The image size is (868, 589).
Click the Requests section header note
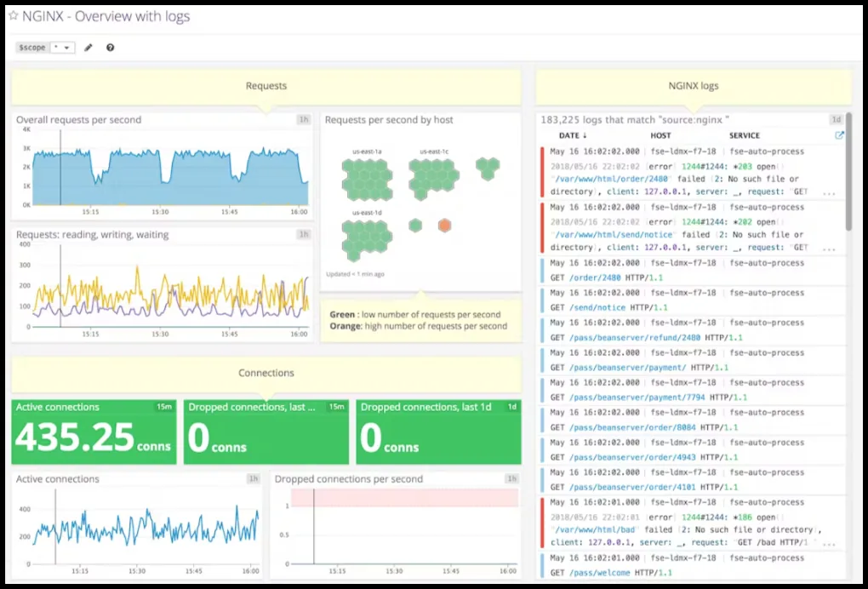tap(266, 86)
